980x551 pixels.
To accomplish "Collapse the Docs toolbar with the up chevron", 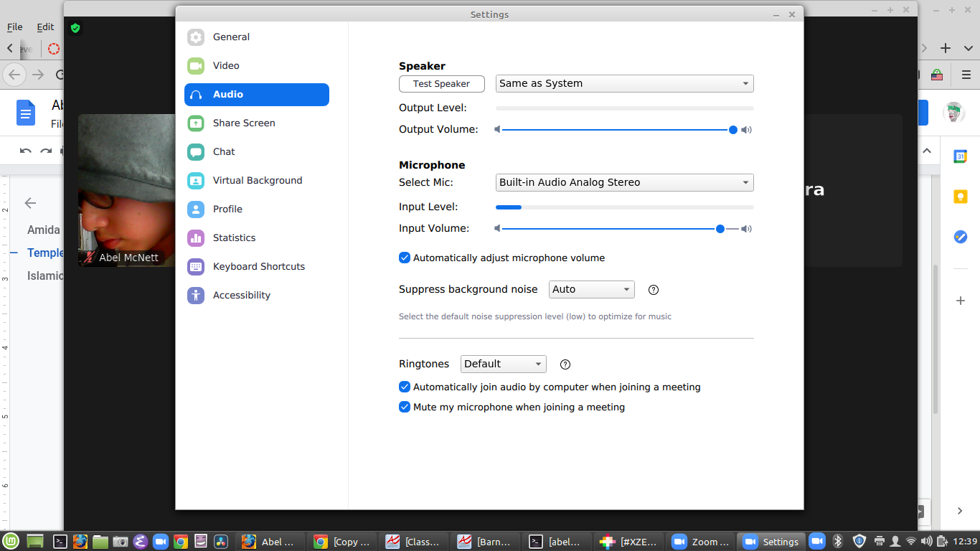I will tap(927, 151).
